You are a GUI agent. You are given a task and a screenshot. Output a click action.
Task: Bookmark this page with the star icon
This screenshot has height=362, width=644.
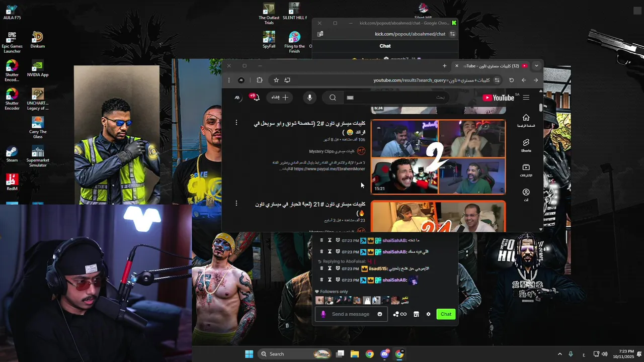pyautogui.click(x=276, y=80)
